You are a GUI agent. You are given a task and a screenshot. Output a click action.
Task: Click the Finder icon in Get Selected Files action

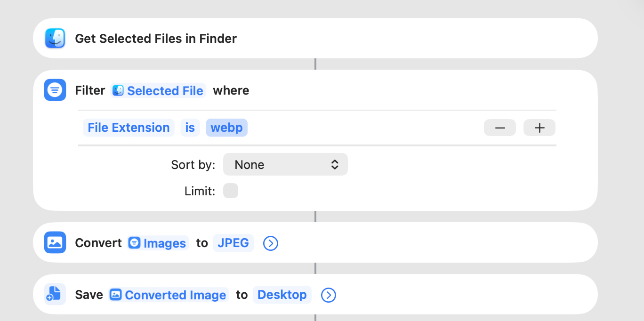point(55,39)
